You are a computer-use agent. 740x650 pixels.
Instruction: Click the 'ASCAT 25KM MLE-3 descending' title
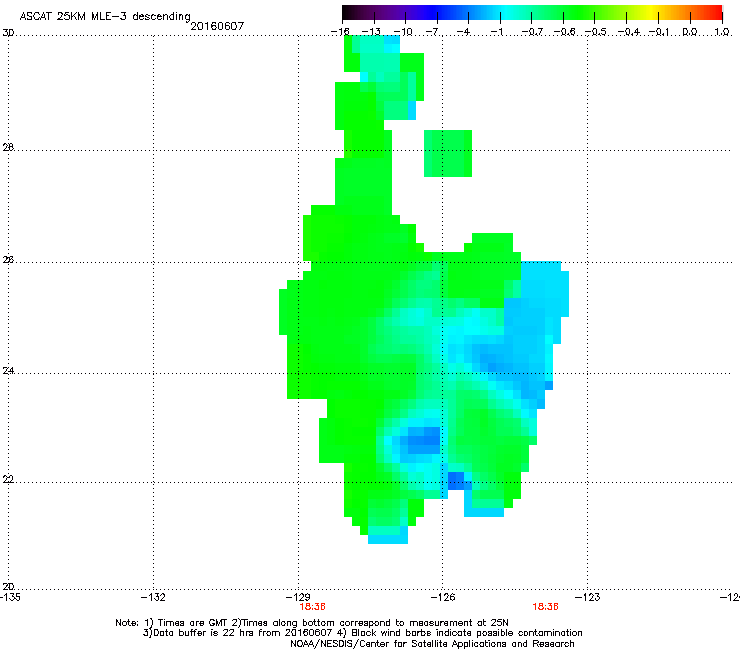[105, 16]
